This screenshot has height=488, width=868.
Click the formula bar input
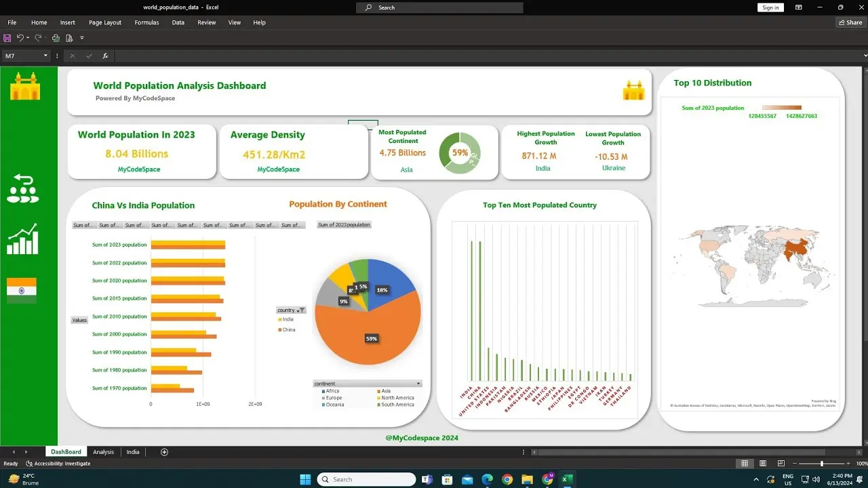click(490, 56)
